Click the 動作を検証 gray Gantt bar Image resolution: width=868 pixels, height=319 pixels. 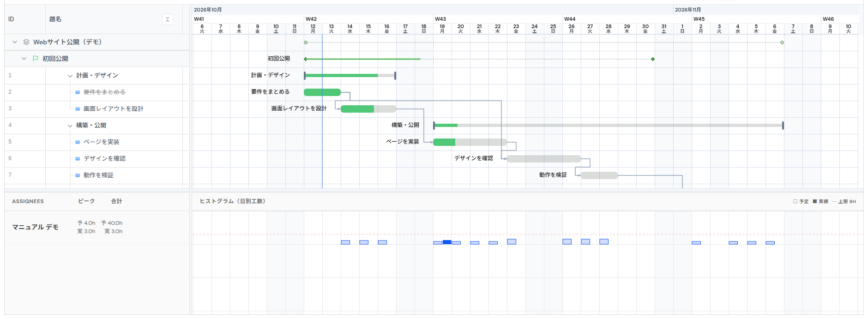click(599, 175)
